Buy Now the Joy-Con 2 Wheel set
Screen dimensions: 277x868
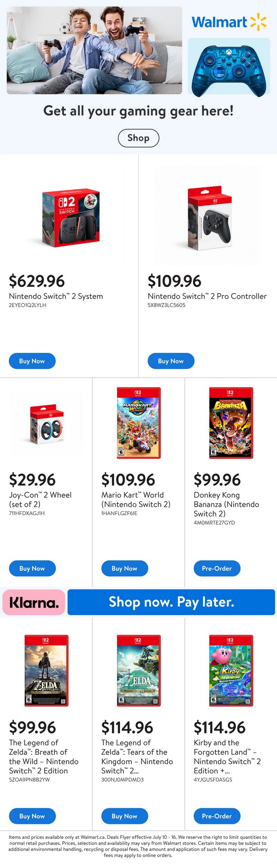[32, 569]
